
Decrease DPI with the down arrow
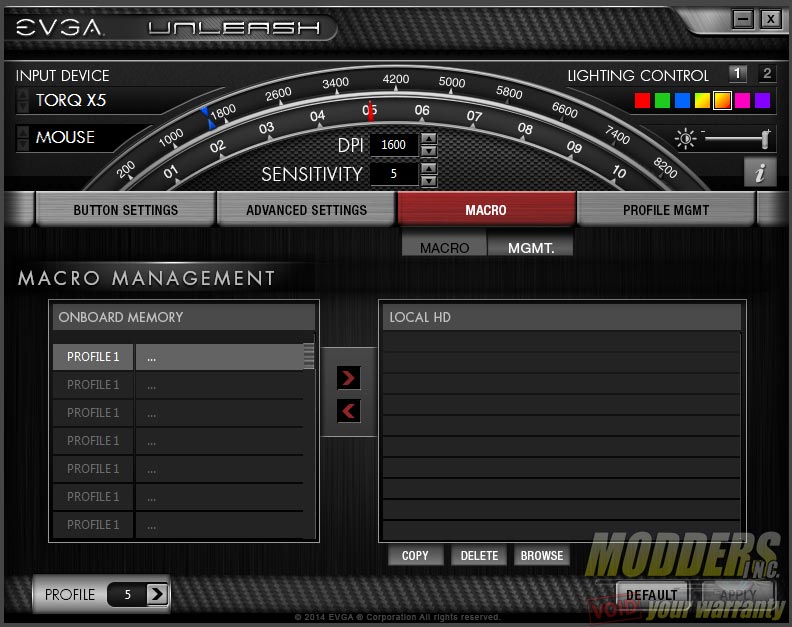[429, 151]
